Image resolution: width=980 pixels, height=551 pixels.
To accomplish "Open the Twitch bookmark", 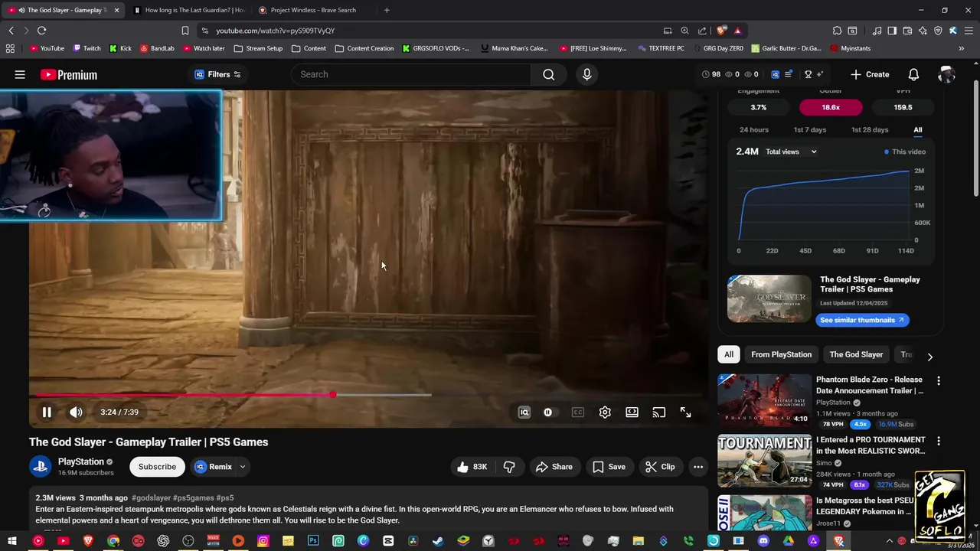I will coord(87,48).
